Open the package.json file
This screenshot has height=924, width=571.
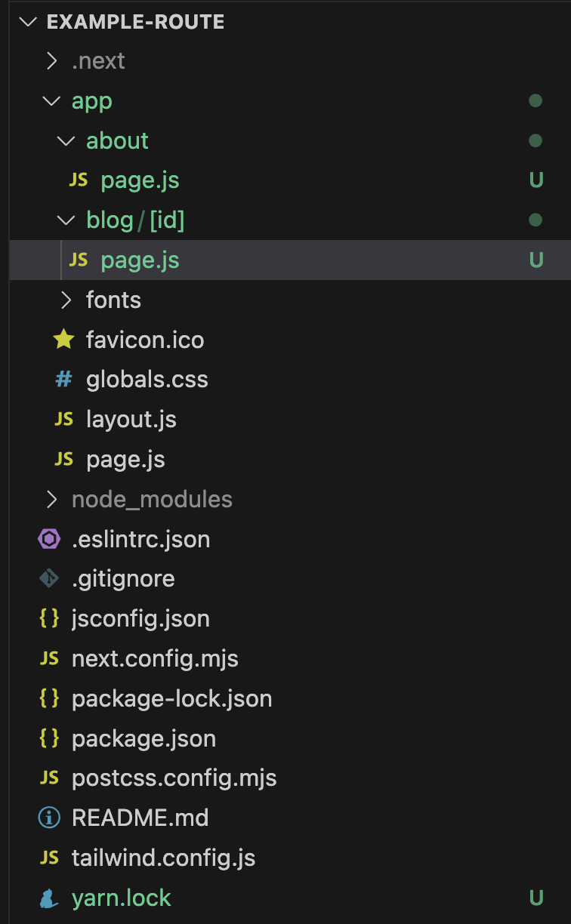[144, 738]
